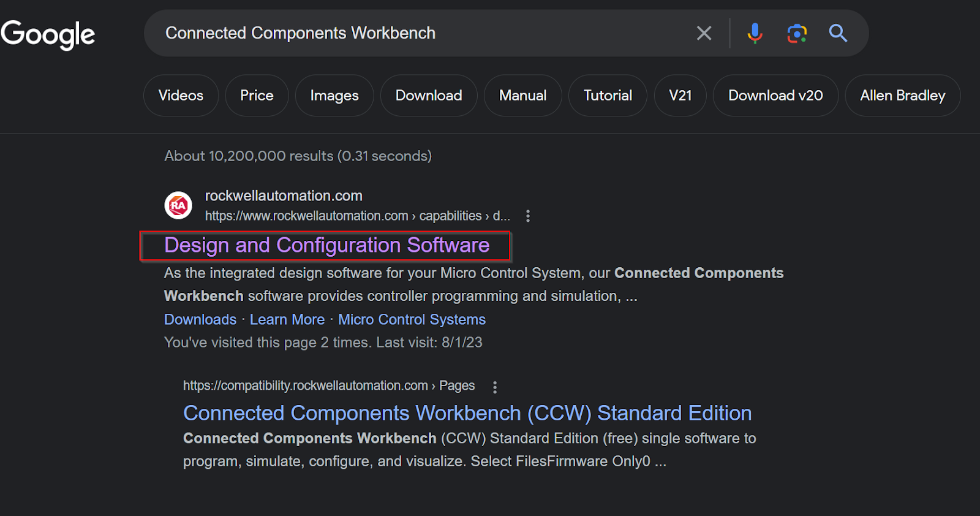Viewport: 980px width, 516px height.
Task: Select the Manual filter chip
Action: 522,96
